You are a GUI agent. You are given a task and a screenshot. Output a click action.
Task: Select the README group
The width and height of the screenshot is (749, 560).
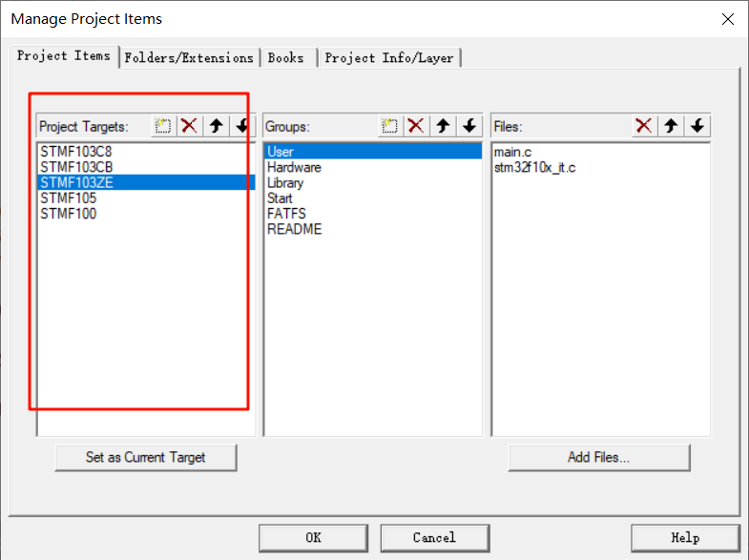[x=373, y=229]
